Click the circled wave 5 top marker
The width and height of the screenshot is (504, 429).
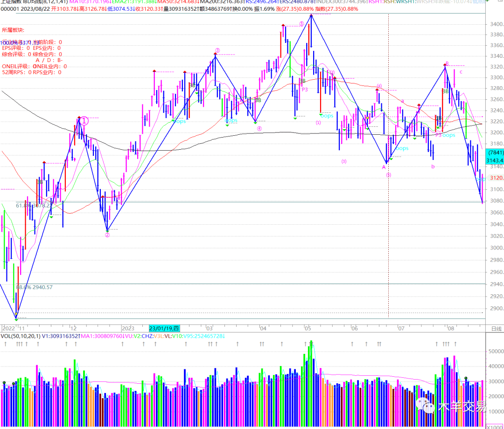301,23
